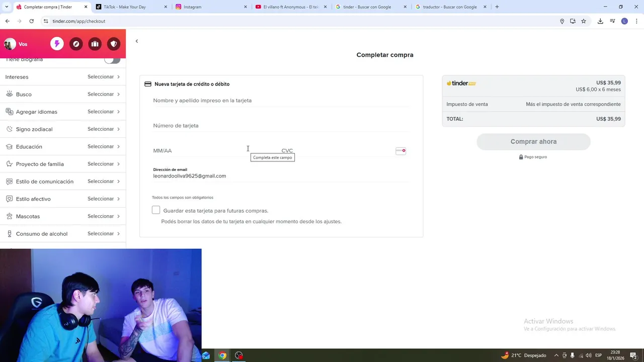The height and width of the screenshot is (362, 644).
Task: Switch to the El villano ft Anonymous tab
Action: click(x=291, y=7)
